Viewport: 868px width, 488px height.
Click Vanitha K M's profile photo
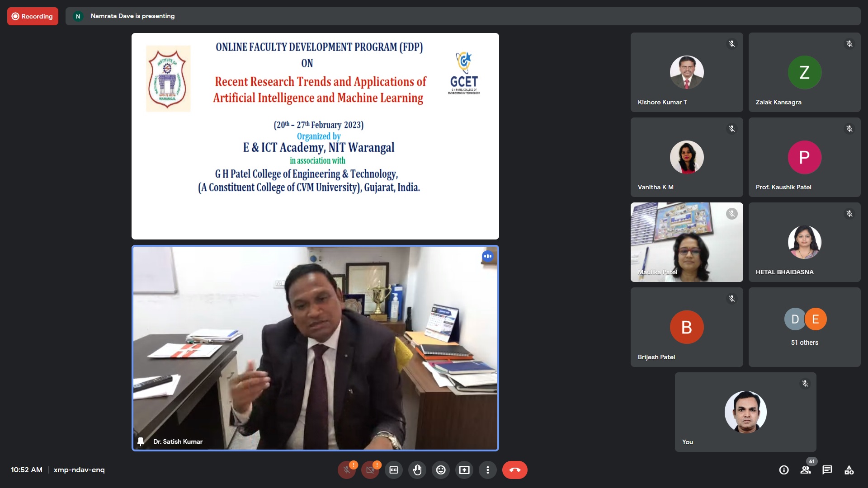(x=687, y=157)
